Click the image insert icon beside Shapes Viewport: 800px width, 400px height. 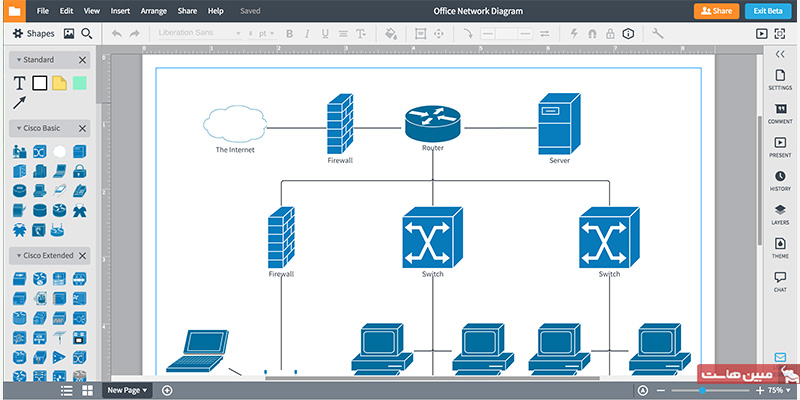tap(69, 33)
